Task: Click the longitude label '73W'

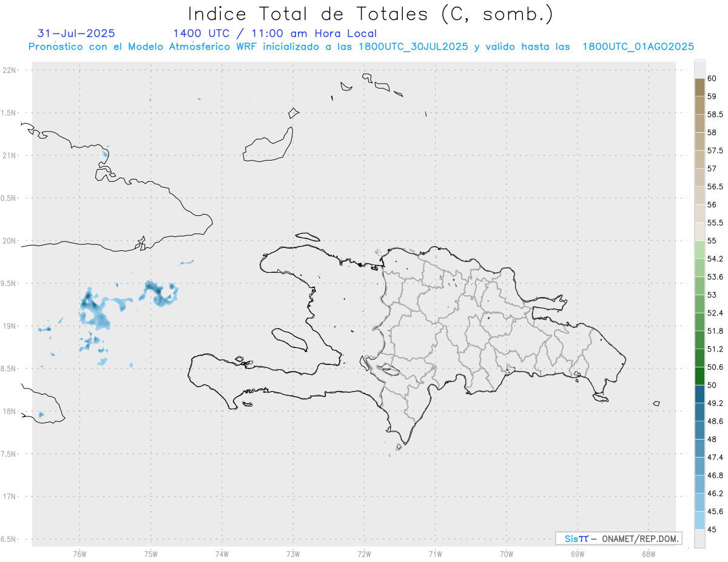Action: click(293, 554)
